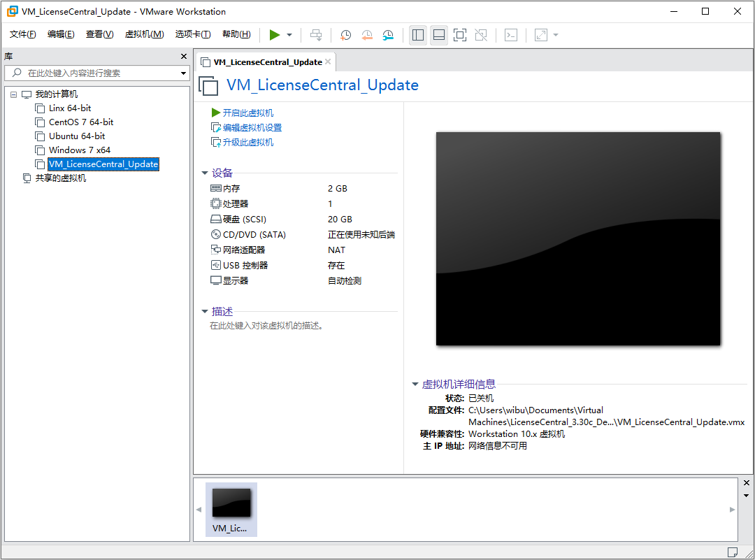This screenshot has height=560, width=755.
Task: Open the 虚拟机(M) menu
Action: coord(144,34)
